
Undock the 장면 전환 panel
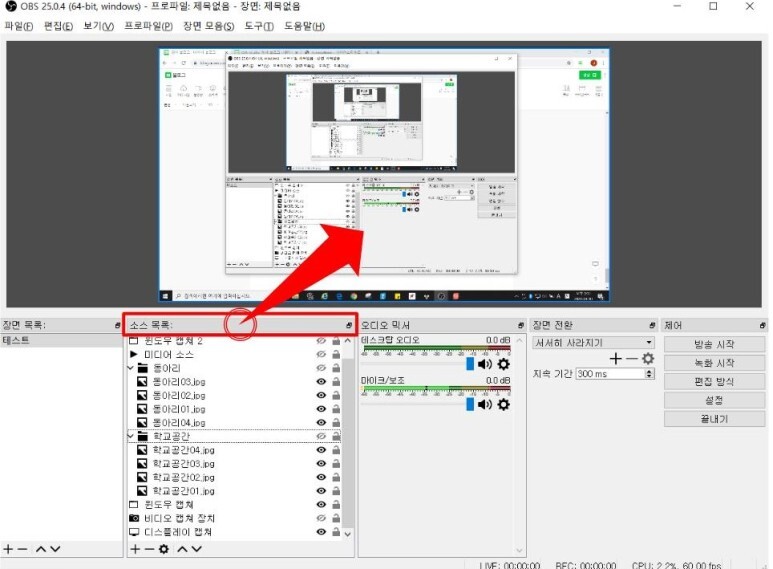tap(652, 325)
